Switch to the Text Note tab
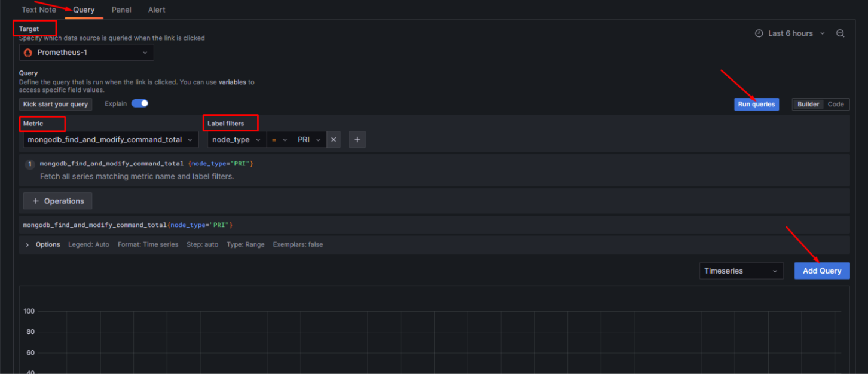Viewport: 868px width, 374px height. pyautogui.click(x=39, y=10)
